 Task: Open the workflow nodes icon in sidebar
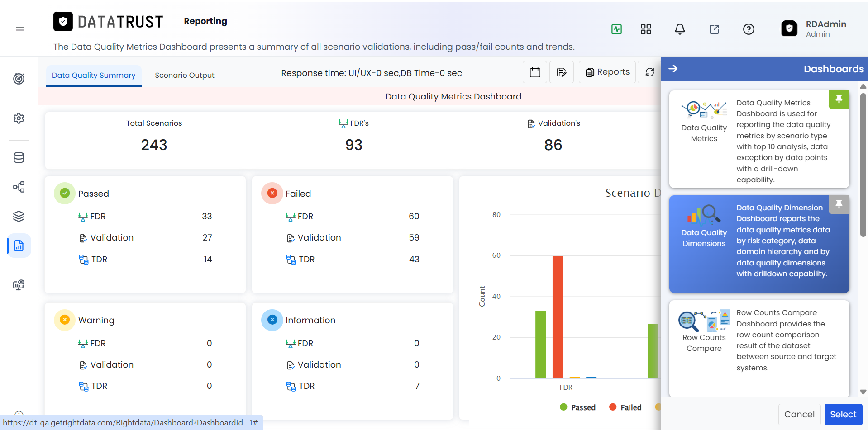(x=19, y=187)
